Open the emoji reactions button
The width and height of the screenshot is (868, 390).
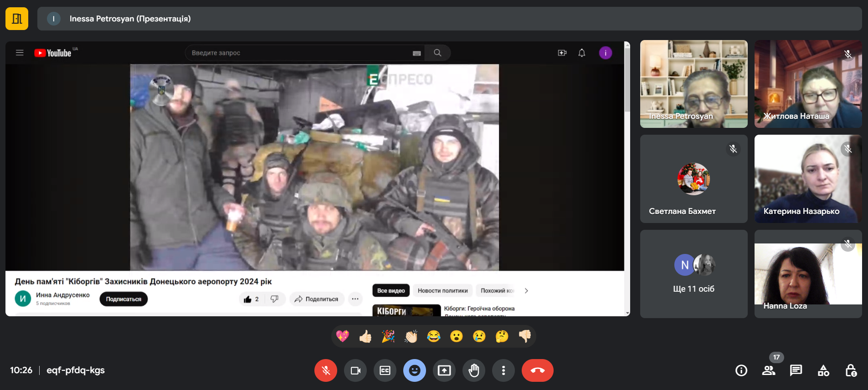click(414, 370)
